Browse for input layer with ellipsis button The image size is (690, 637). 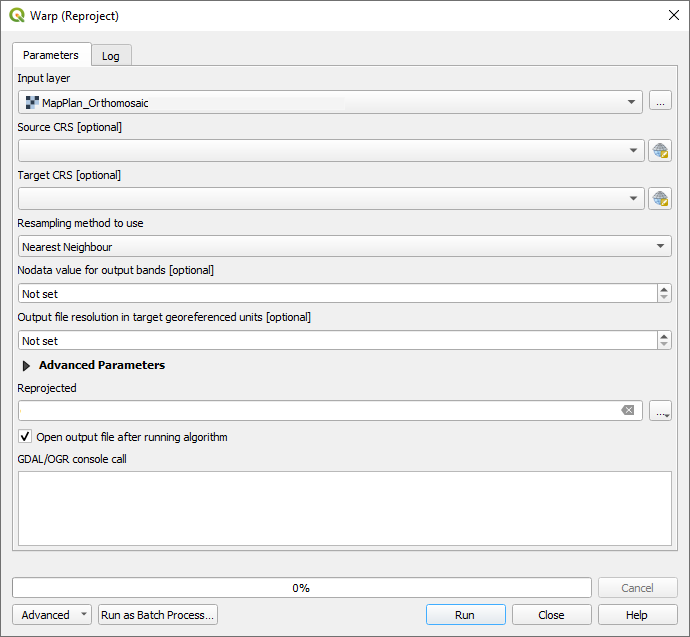tap(660, 102)
